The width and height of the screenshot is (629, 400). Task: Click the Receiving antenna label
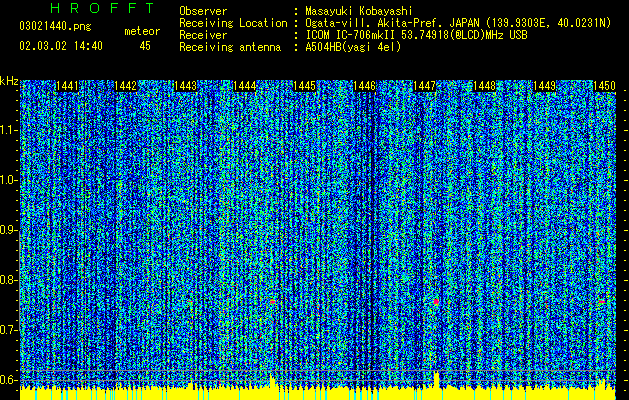coord(230,48)
